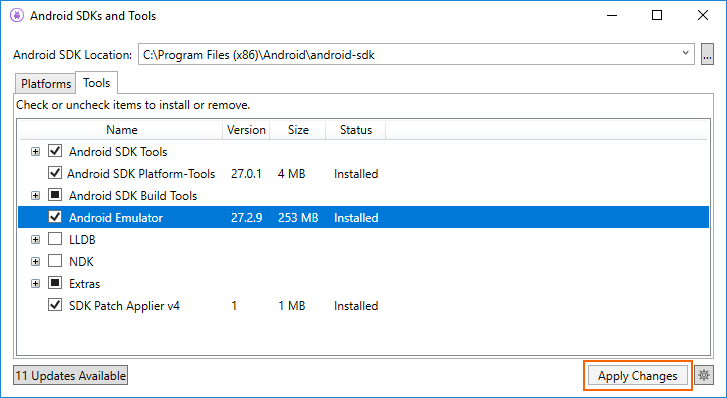The width and height of the screenshot is (727, 398).
Task: Expand the LLDB node
Action: point(35,240)
